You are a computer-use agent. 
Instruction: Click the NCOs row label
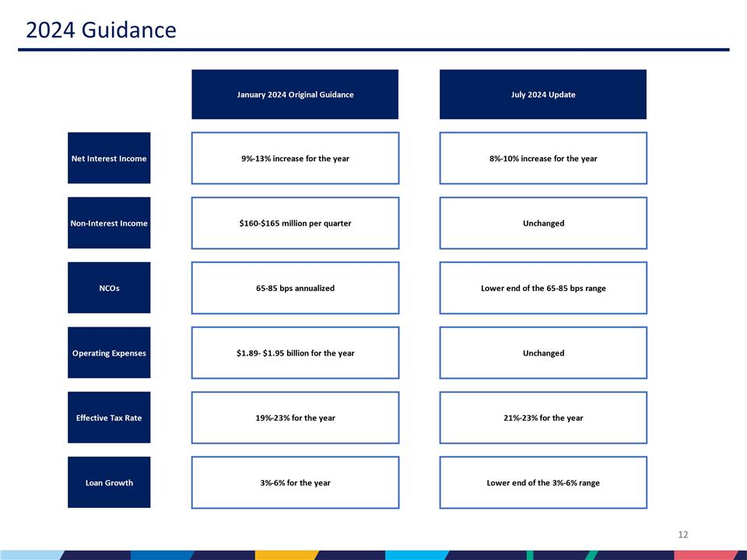tap(109, 288)
